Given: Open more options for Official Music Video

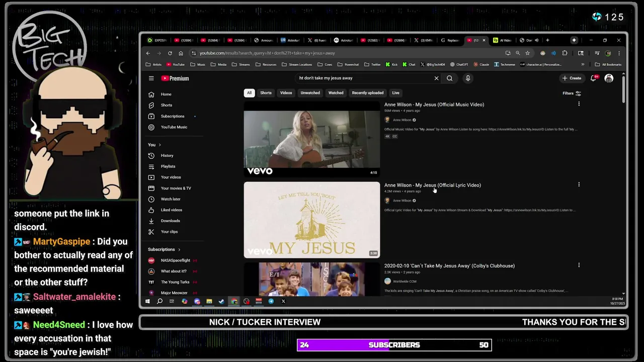Looking at the screenshot, I should [579, 104].
